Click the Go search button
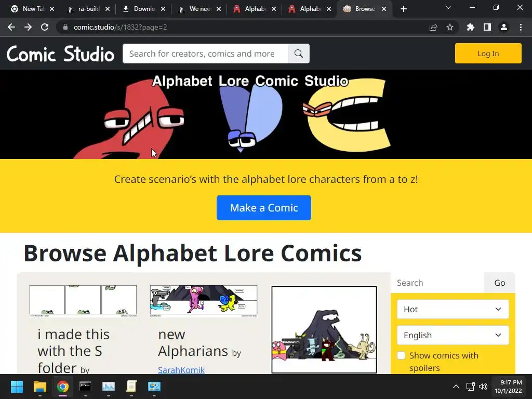532x399 pixels. pos(499,283)
